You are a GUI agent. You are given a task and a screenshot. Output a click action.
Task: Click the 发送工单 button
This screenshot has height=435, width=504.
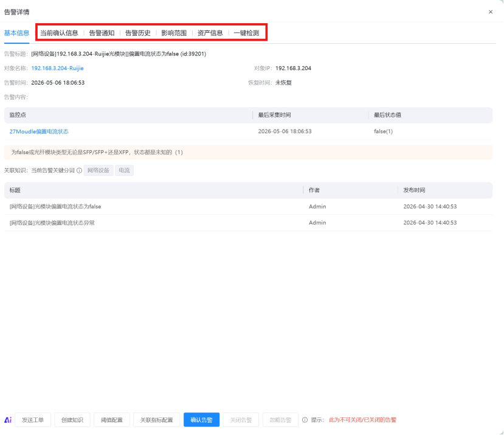click(33, 420)
